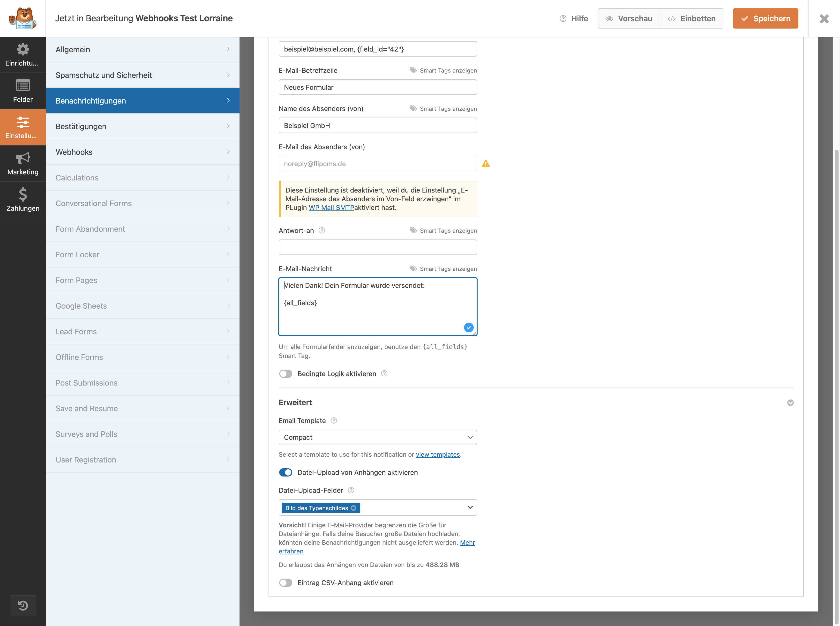Click into the E-Mail-Nachricht textarea
The width and height of the screenshot is (840, 626).
(378, 306)
